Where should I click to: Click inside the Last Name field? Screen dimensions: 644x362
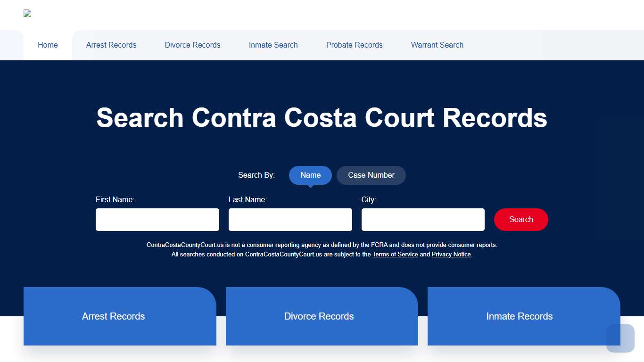point(290,219)
